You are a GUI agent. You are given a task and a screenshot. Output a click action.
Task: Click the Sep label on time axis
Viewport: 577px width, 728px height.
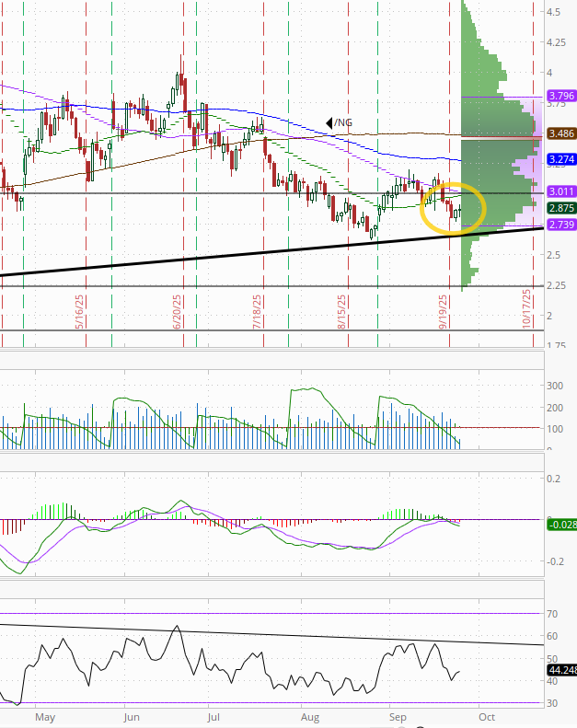tap(398, 717)
